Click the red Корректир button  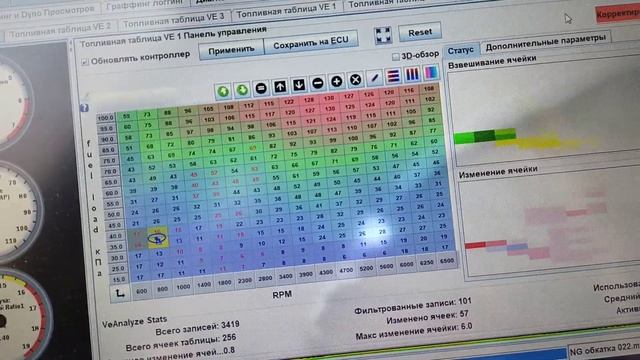(617, 14)
